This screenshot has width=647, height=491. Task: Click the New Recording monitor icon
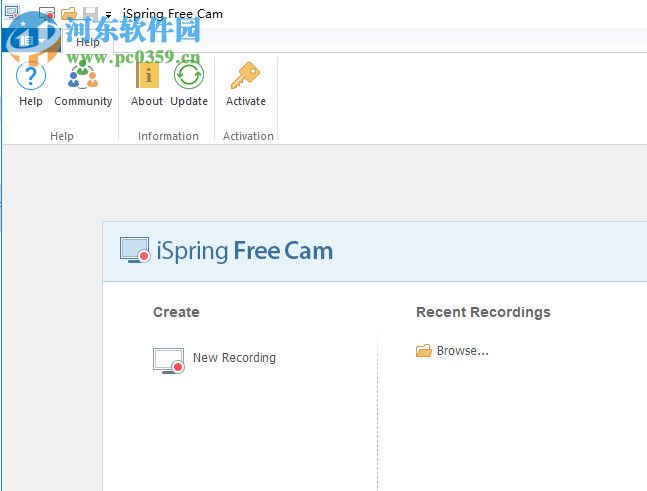[x=168, y=361]
